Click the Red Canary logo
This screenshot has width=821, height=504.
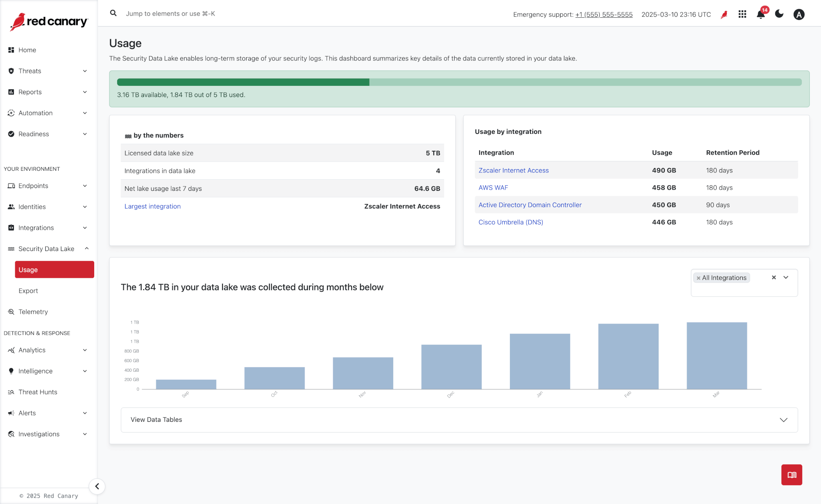pyautogui.click(x=49, y=22)
